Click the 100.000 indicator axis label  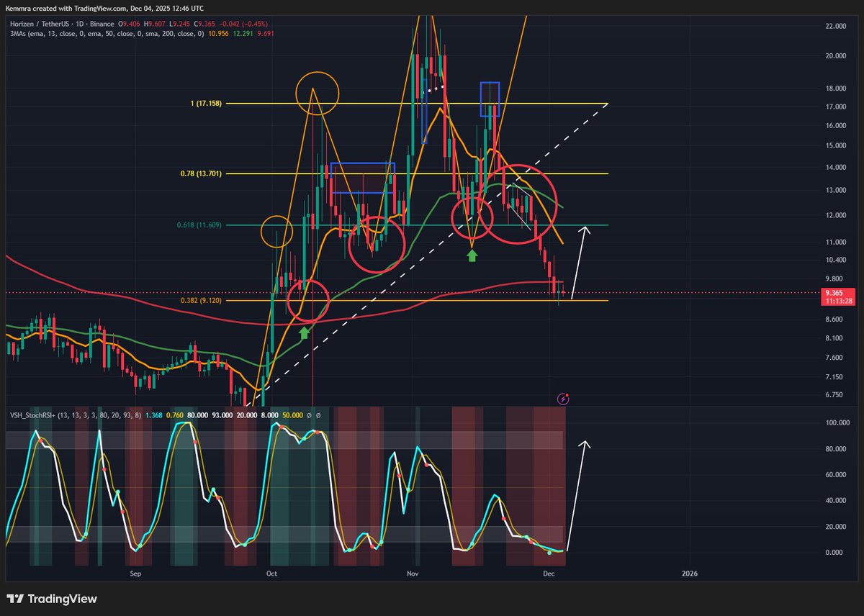837,423
